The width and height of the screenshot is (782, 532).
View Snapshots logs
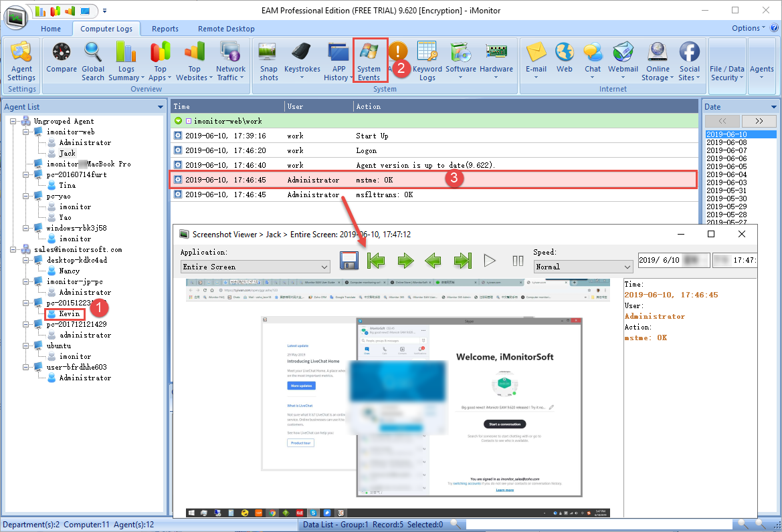(x=268, y=61)
